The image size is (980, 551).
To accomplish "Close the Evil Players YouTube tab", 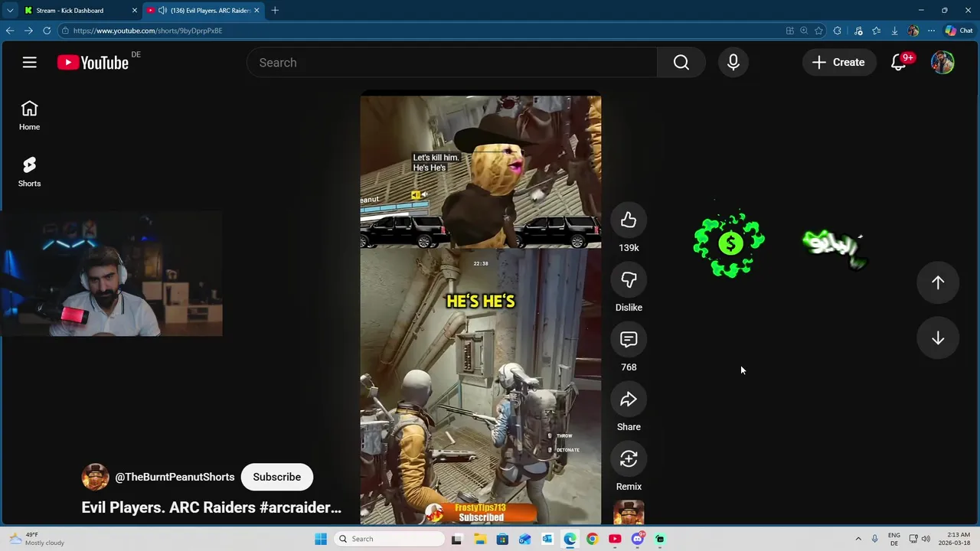I will (256, 11).
